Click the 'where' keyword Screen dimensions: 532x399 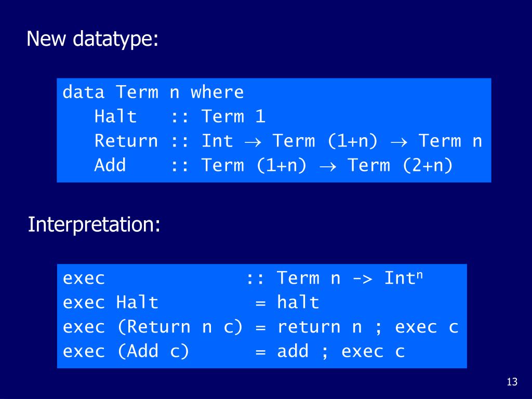click(x=217, y=92)
